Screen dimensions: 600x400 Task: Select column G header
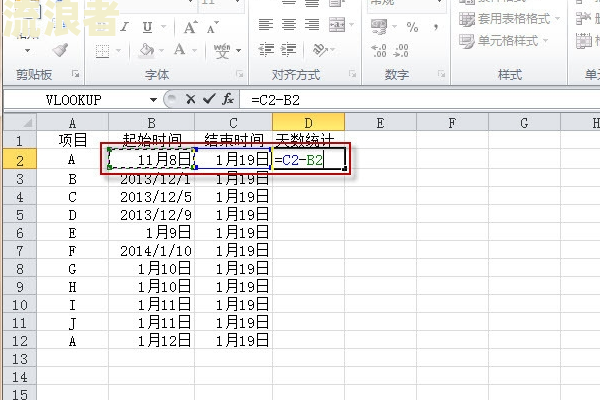tap(524, 122)
